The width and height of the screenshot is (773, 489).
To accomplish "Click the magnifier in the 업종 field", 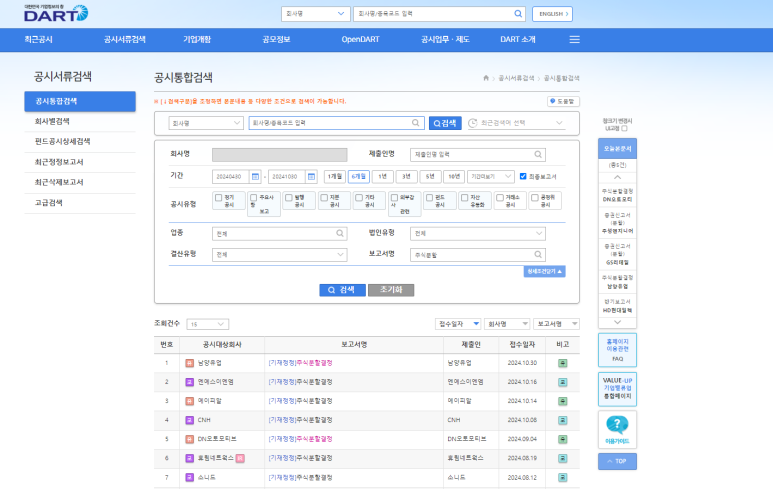I will click(x=340, y=233).
